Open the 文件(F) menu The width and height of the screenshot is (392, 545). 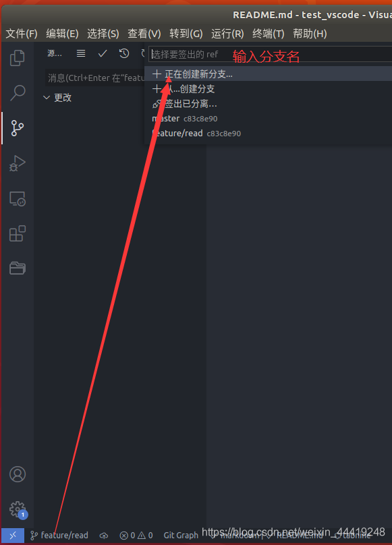22,34
